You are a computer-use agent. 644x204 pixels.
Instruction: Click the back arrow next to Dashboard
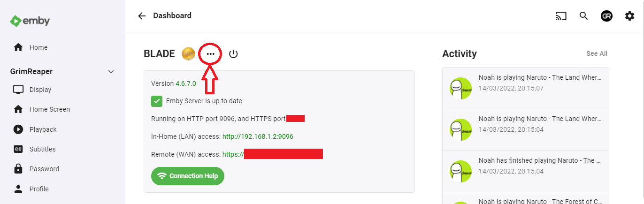[142, 16]
